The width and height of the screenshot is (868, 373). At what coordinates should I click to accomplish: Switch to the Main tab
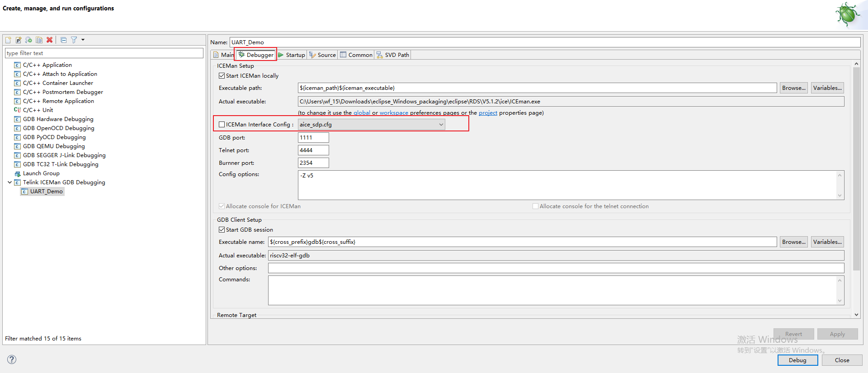pyautogui.click(x=223, y=55)
